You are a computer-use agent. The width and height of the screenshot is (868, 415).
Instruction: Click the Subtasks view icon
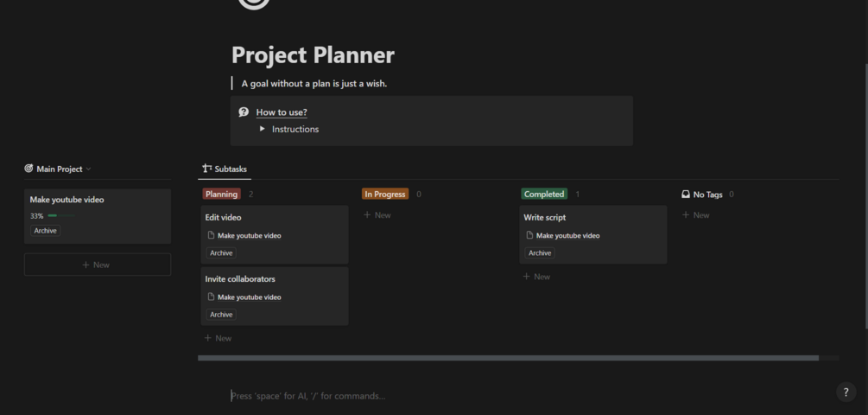click(x=207, y=169)
